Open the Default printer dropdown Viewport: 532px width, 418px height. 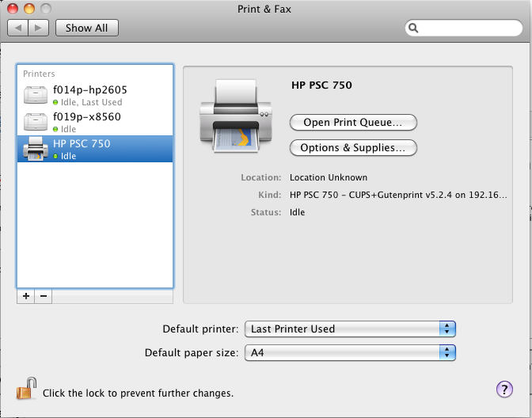coord(350,329)
